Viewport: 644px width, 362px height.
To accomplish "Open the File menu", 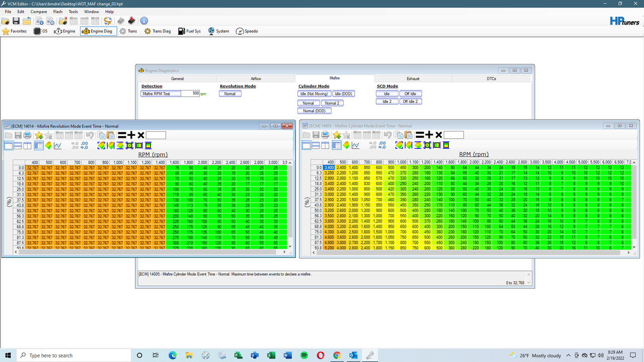I will pos(8,12).
